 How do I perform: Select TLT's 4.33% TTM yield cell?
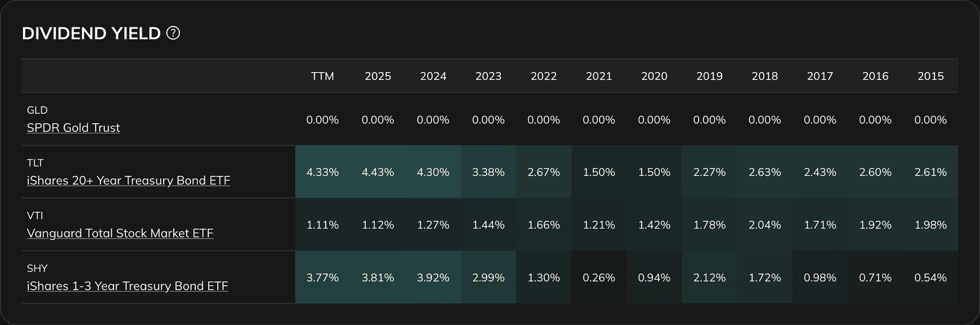coord(323,172)
